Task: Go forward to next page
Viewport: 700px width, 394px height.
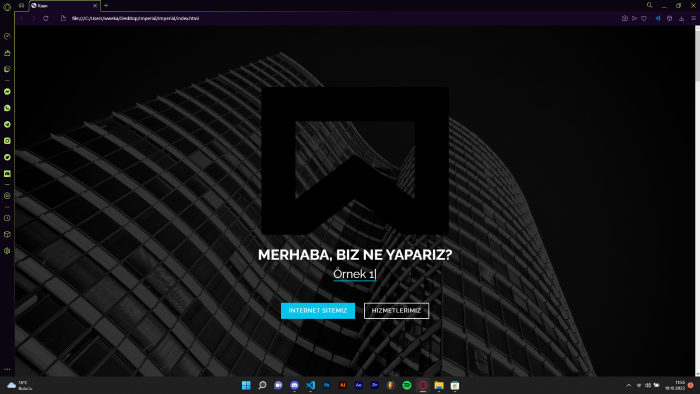Action: (x=33, y=18)
